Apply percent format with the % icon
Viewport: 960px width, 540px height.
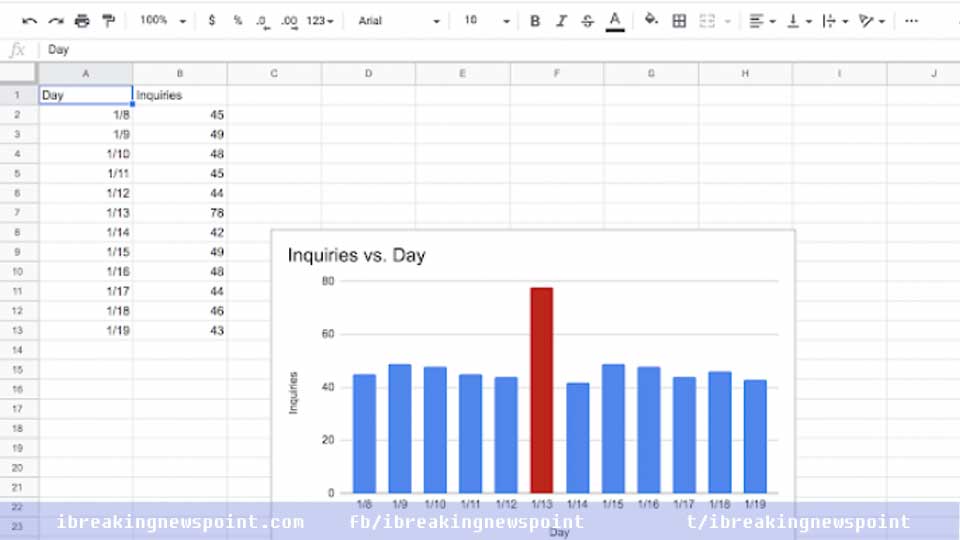click(237, 20)
